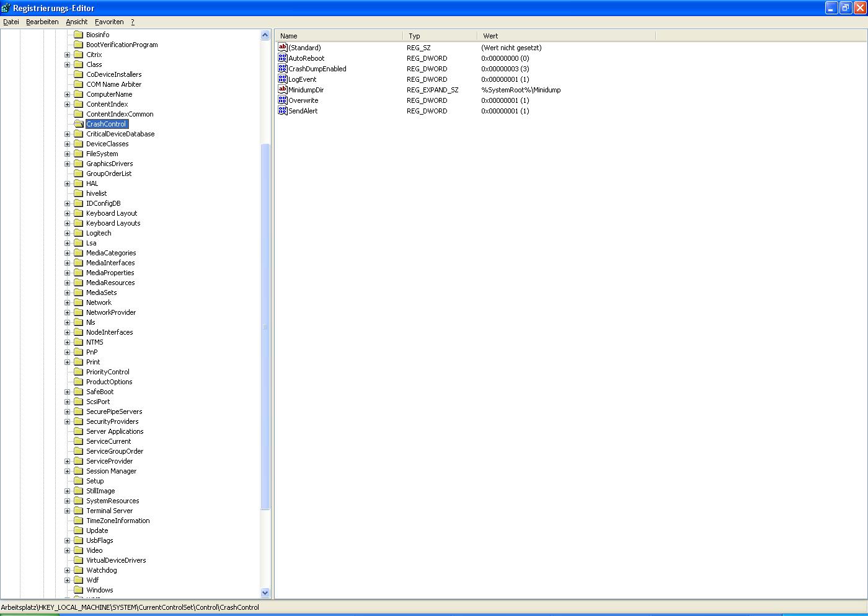Open the Favoriten menu
This screenshot has width=868, height=616.
point(109,22)
